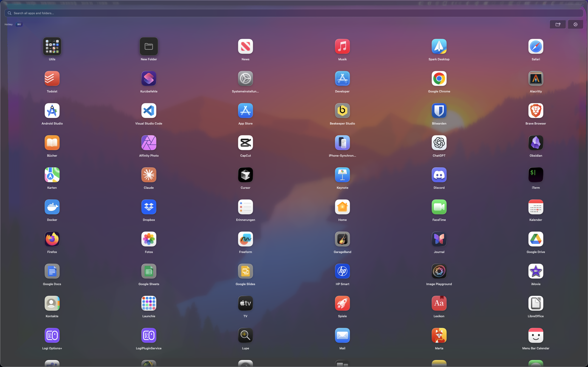Launch the Firefox browser
This screenshot has height=367, width=588.
(x=52, y=239)
